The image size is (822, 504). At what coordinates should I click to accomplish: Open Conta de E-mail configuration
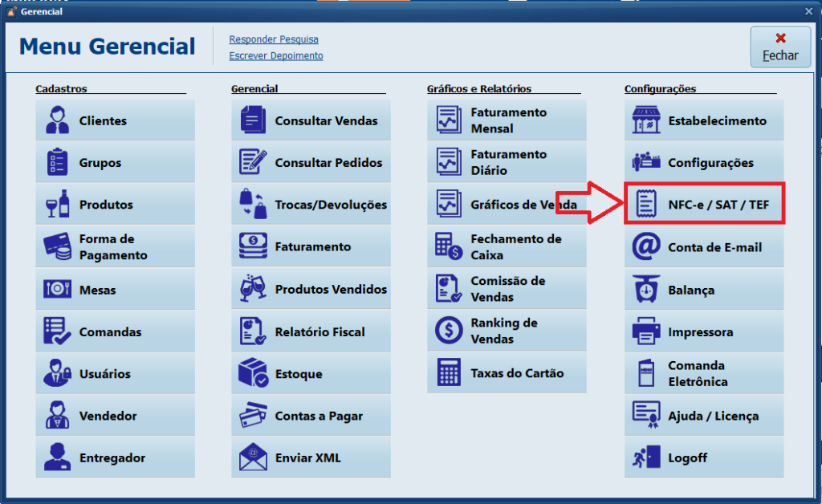[704, 246]
